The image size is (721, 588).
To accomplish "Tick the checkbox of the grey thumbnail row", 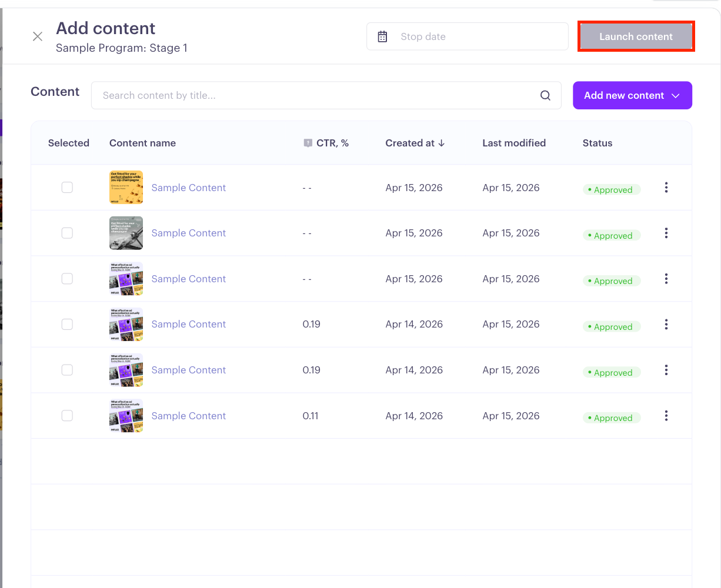I will tap(67, 233).
